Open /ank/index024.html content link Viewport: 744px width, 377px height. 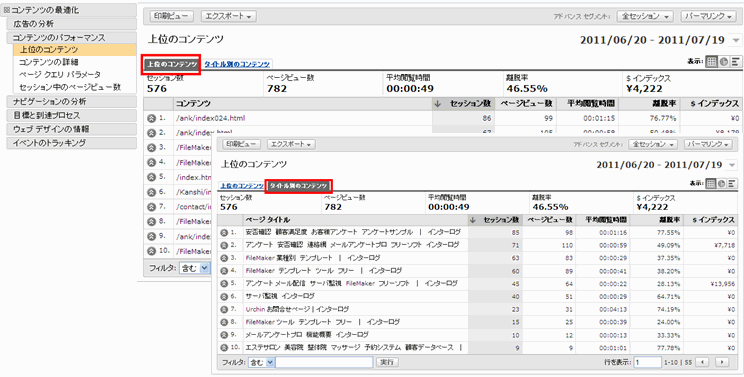[210, 118]
